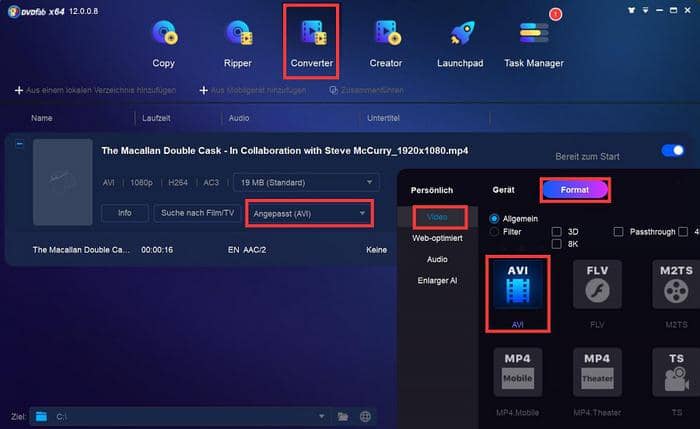Select the M2TS format icon

(676, 286)
